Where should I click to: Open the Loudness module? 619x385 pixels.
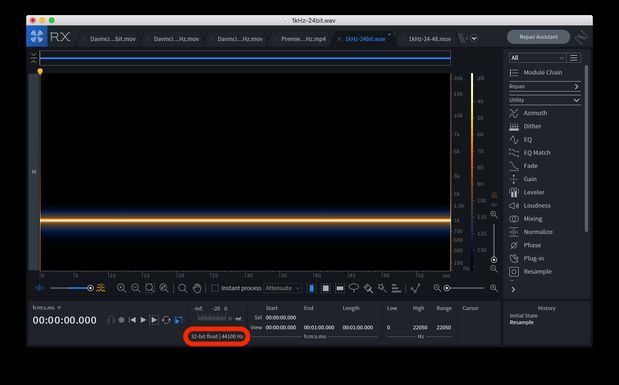530,206
